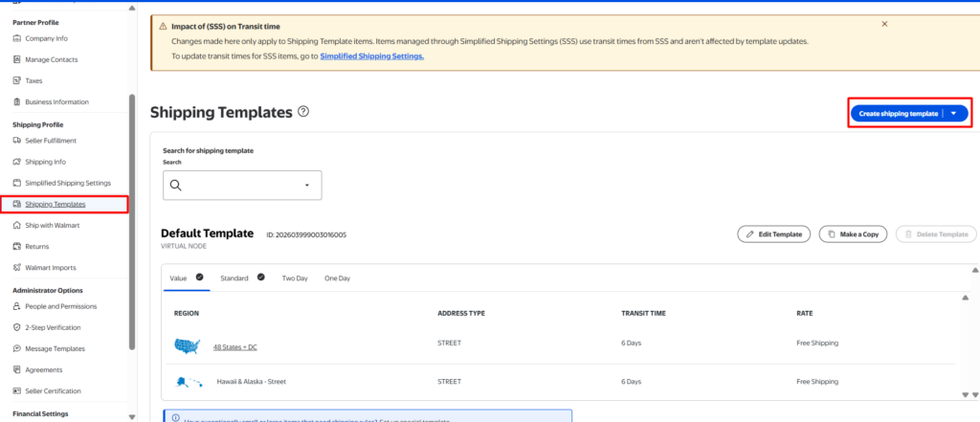The image size is (980, 422).
Task: Click Edit Template button
Action: [773, 234]
